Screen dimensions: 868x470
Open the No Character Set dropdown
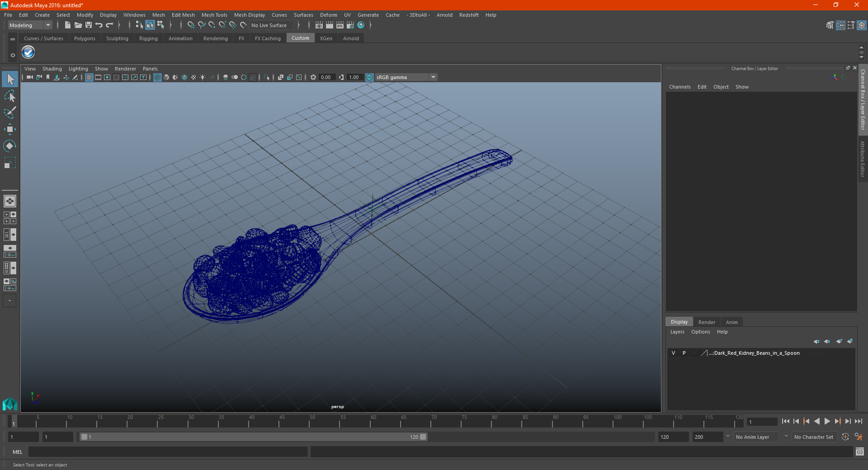[814, 437]
